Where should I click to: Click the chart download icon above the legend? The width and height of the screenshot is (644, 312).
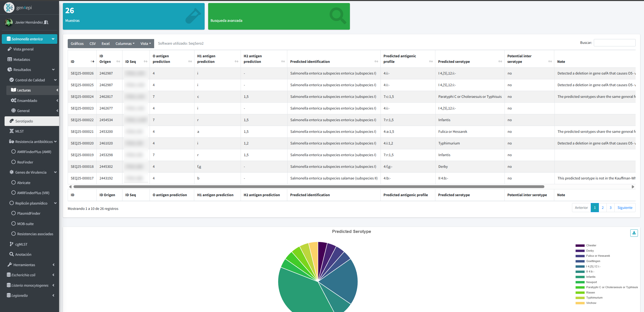pyautogui.click(x=634, y=233)
